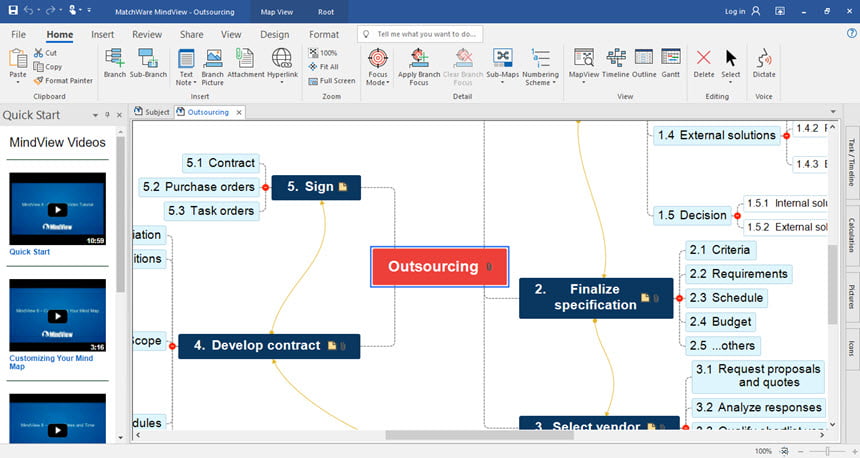
Task: Click the Redo arrow in the title bar
Action: [50, 10]
